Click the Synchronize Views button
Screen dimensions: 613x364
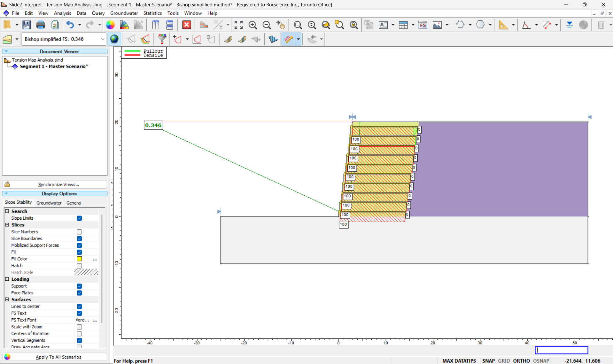point(55,185)
